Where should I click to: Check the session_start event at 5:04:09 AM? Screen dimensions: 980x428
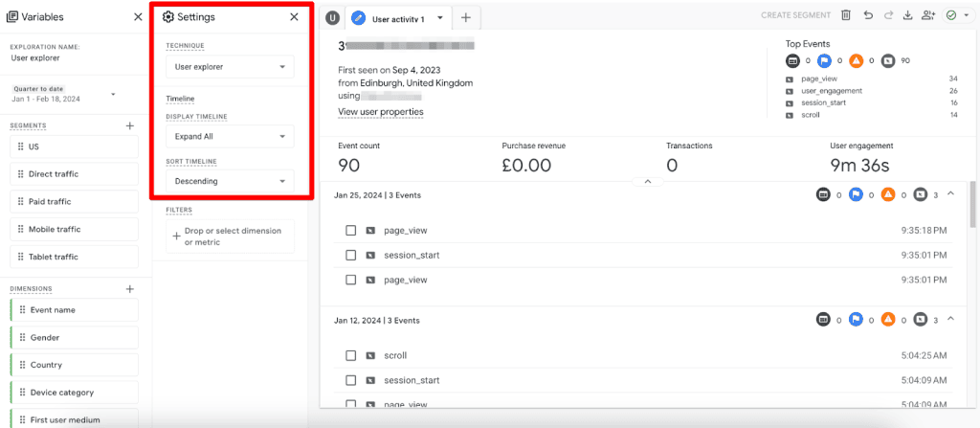[350, 380]
